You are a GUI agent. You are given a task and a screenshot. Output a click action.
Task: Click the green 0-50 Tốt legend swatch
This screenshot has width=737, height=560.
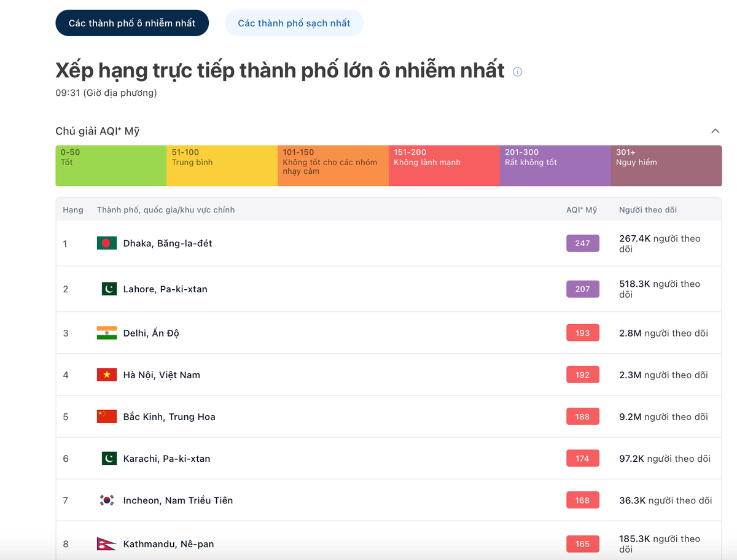tap(111, 166)
